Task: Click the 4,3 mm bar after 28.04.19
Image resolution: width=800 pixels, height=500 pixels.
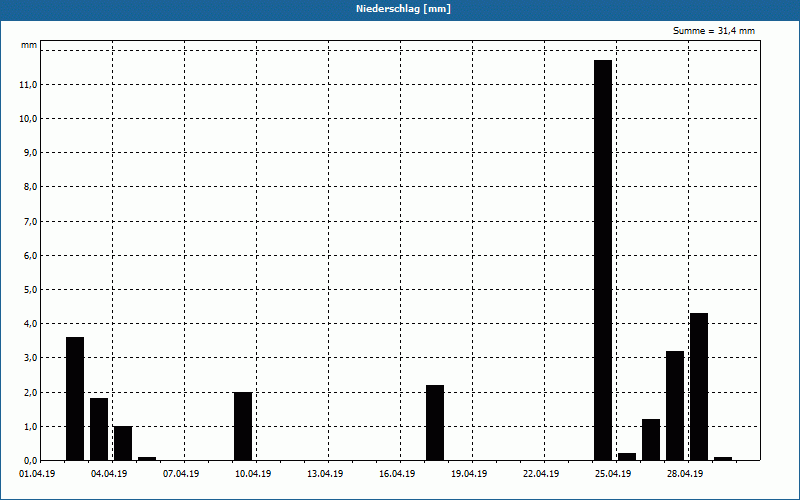Action: (x=699, y=387)
